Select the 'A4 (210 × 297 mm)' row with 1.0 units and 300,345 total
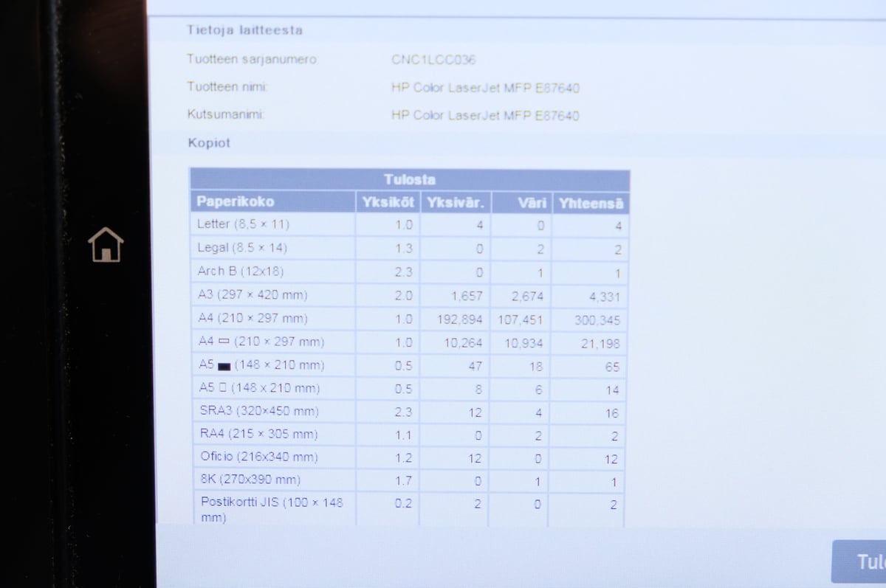Viewport: 886px width, 588px height. tap(410, 319)
